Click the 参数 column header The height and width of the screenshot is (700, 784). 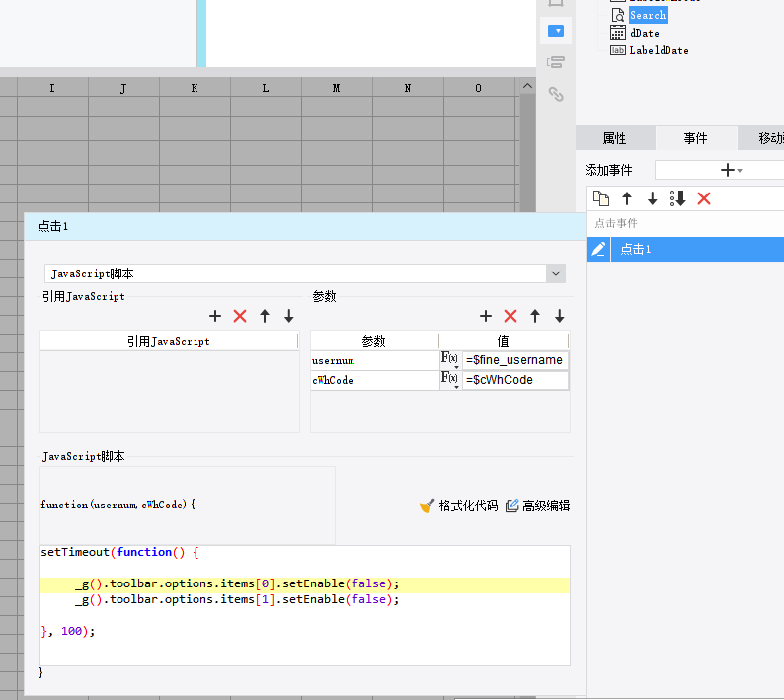point(374,341)
